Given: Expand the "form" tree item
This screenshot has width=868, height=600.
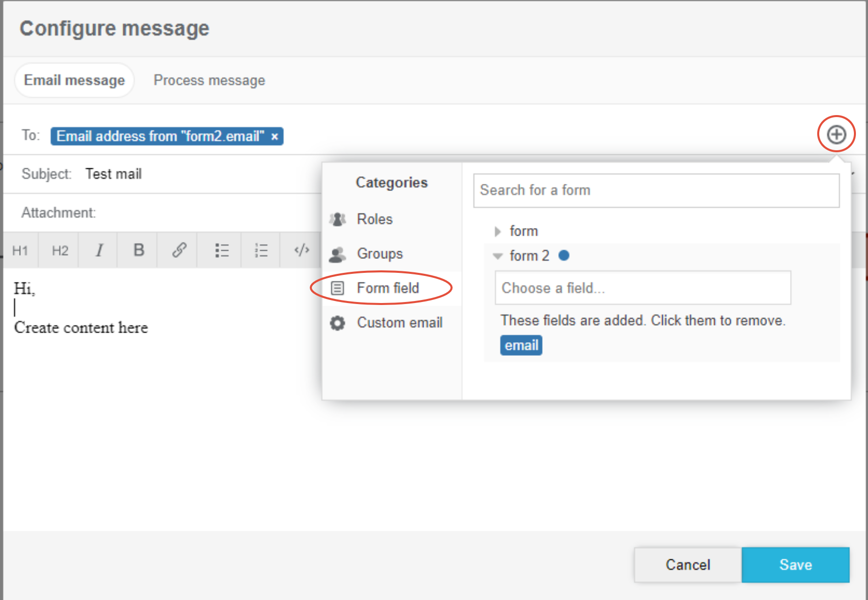Looking at the screenshot, I should coord(497,231).
